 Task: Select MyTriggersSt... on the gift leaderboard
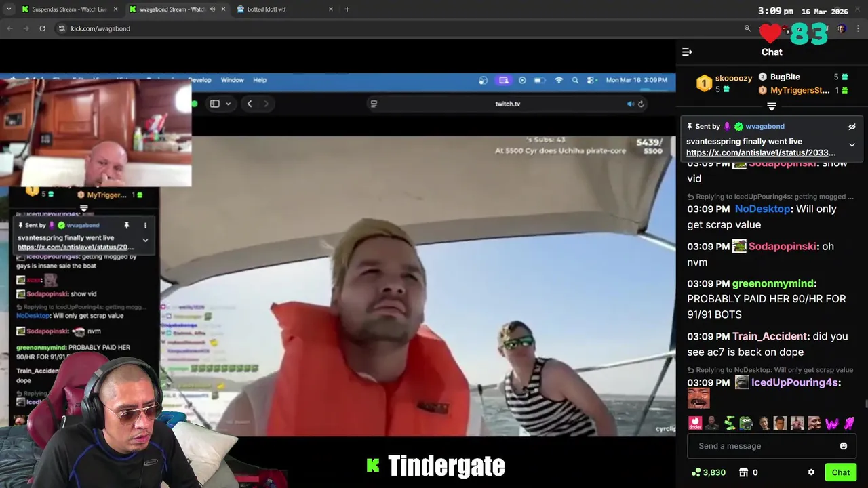pos(800,90)
